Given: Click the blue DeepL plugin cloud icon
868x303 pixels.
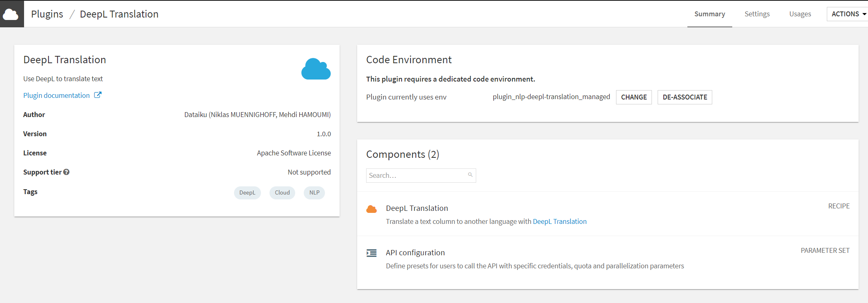Looking at the screenshot, I should tap(316, 69).
